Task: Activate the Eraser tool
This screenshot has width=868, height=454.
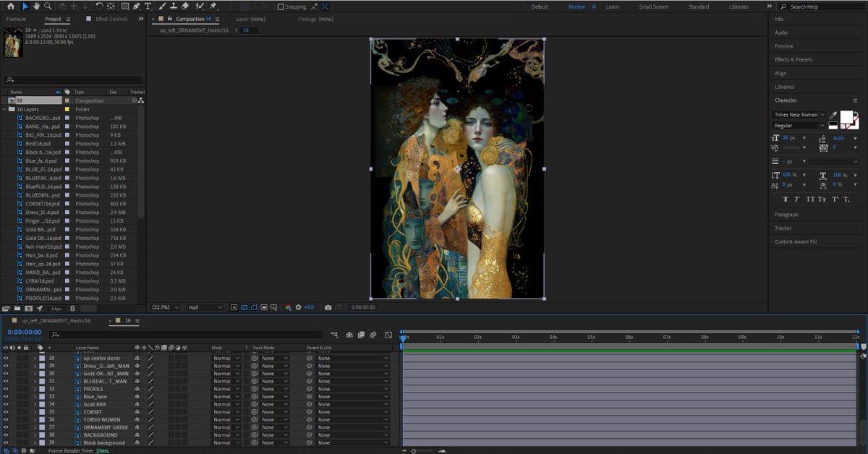Action: (x=185, y=7)
